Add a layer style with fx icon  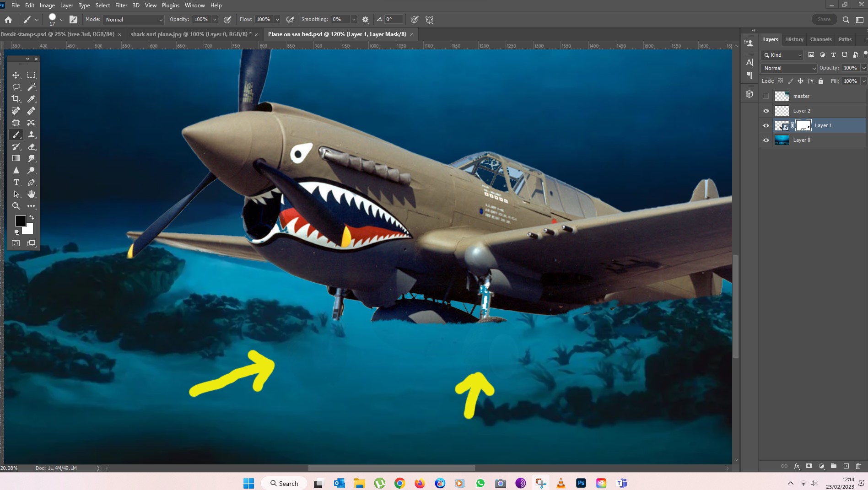click(797, 466)
